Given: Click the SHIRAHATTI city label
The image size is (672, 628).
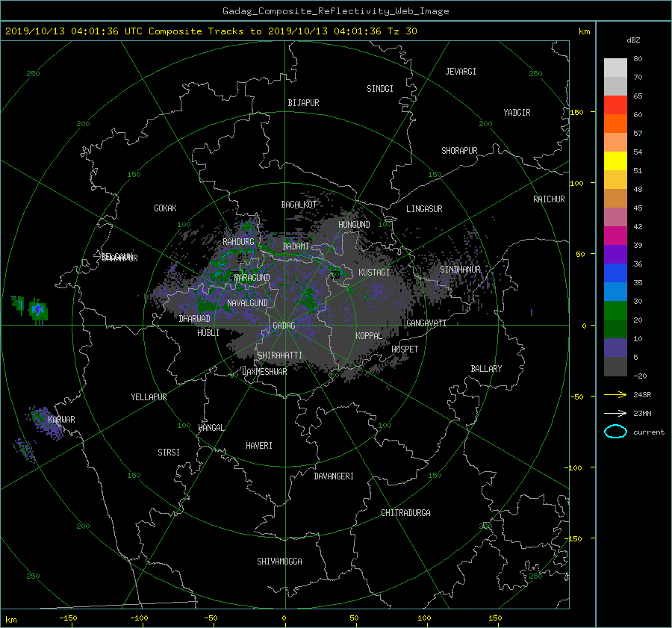Looking at the screenshot, I should pyautogui.click(x=280, y=355).
